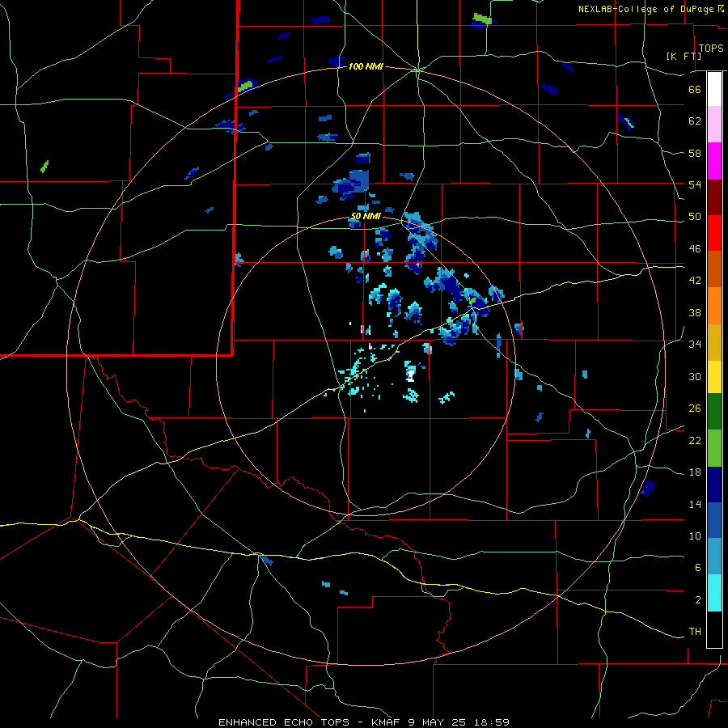
Task: Click the 22 legend value
Action: [x=695, y=440]
